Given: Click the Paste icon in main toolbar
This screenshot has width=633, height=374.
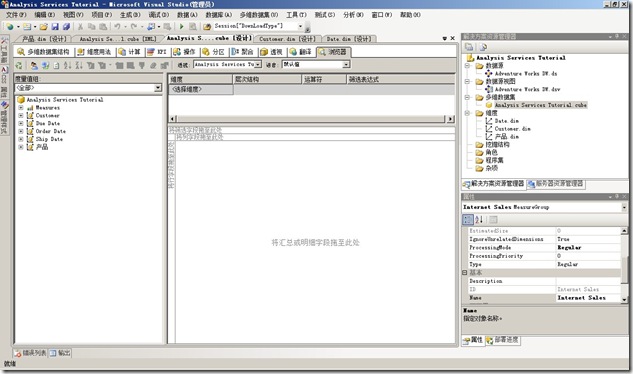Looking at the screenshot, I should (103, 27).
